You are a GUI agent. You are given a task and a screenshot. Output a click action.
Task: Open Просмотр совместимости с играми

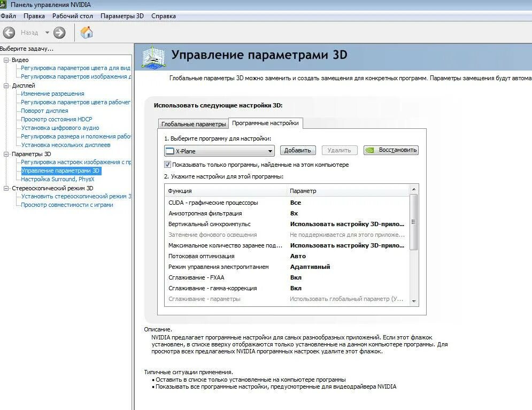point(67,205)
